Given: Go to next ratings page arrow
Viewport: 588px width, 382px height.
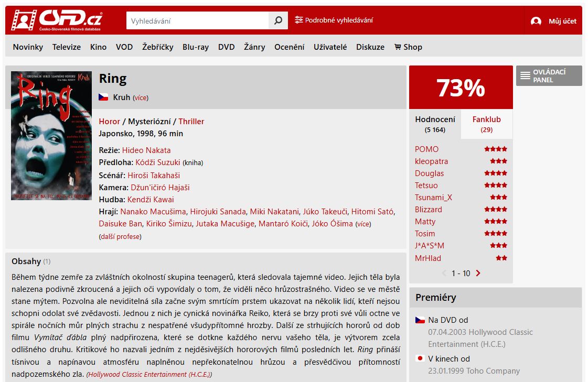Looking at the screenshot, I should click(x=478, y=273).
